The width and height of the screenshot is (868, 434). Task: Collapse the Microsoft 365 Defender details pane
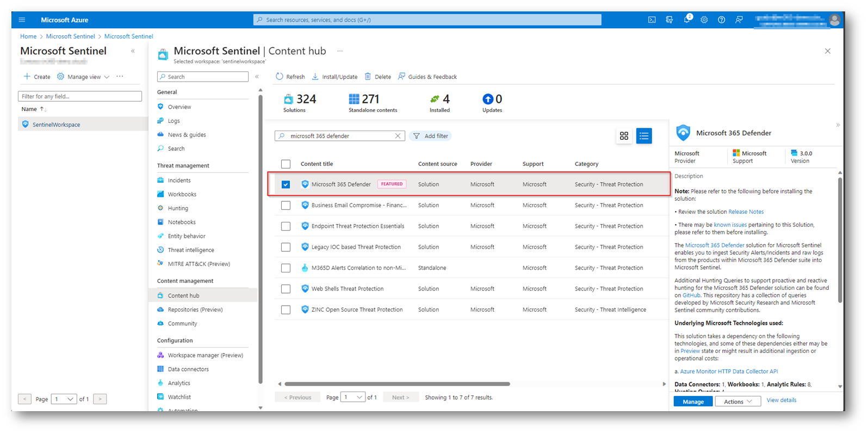[x=838, y=125]
